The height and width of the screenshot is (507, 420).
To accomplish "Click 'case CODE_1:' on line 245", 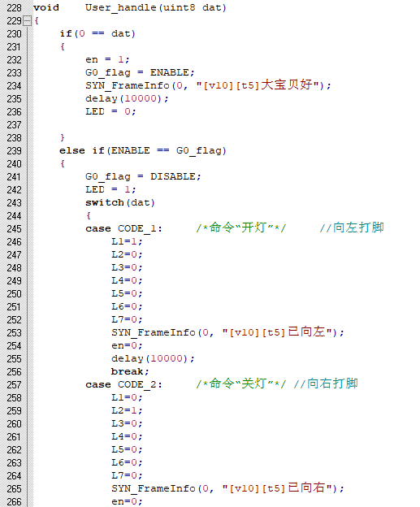I will (123, 228).
